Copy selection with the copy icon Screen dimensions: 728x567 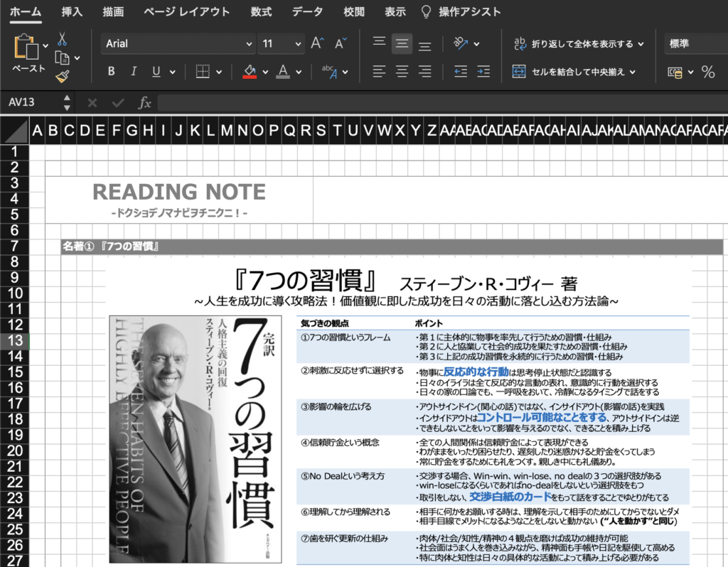click(63, 58)
